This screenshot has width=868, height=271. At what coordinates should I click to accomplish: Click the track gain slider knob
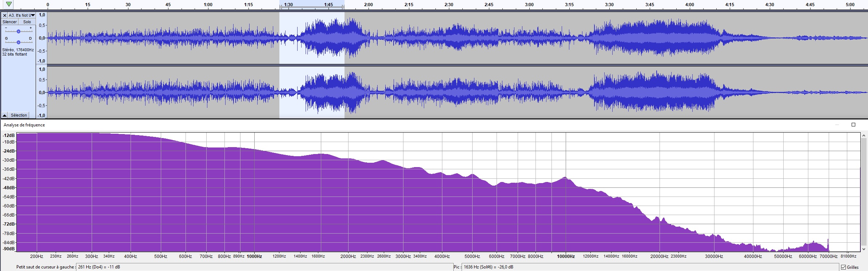coord(19,32)
